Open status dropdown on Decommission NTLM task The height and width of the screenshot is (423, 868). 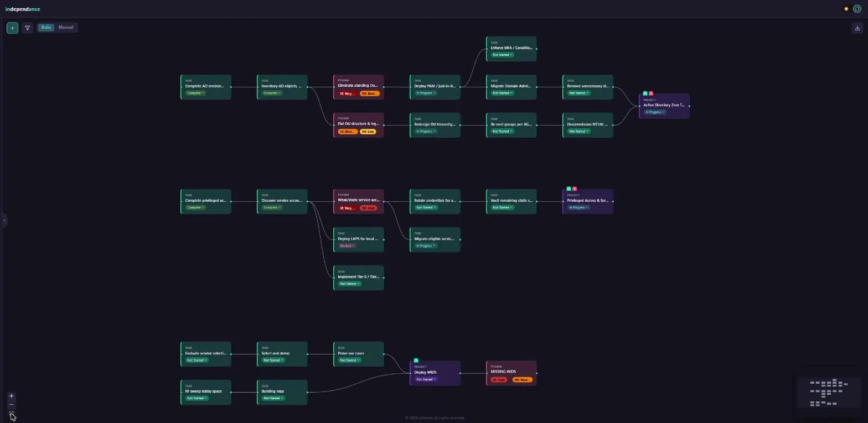[x=578, y=131]
